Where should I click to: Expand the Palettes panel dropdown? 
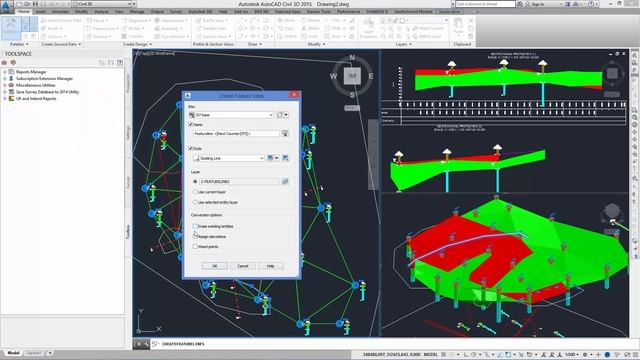tap(19, 44)
